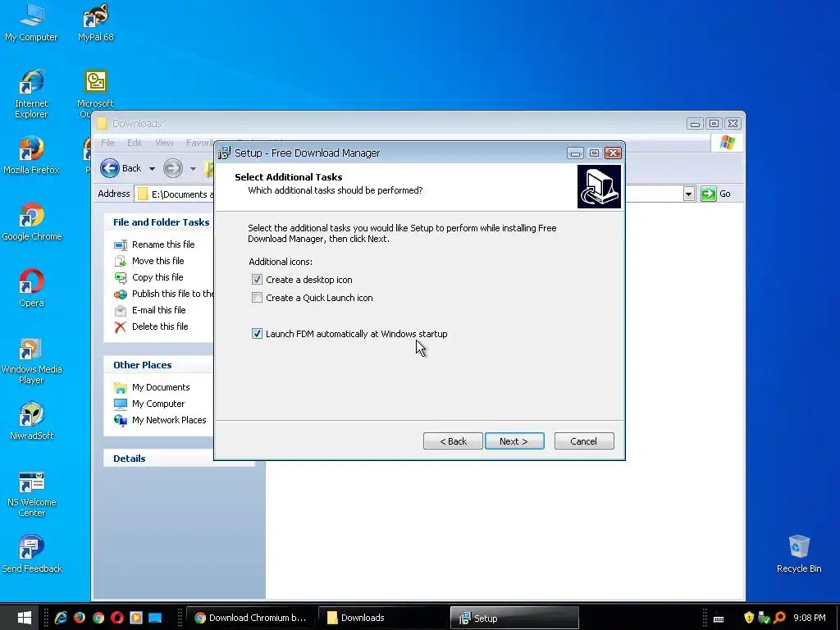This screenshot has width=840, height=630.
Task: Open My Computer in Other Places
Action: (158, 404)
